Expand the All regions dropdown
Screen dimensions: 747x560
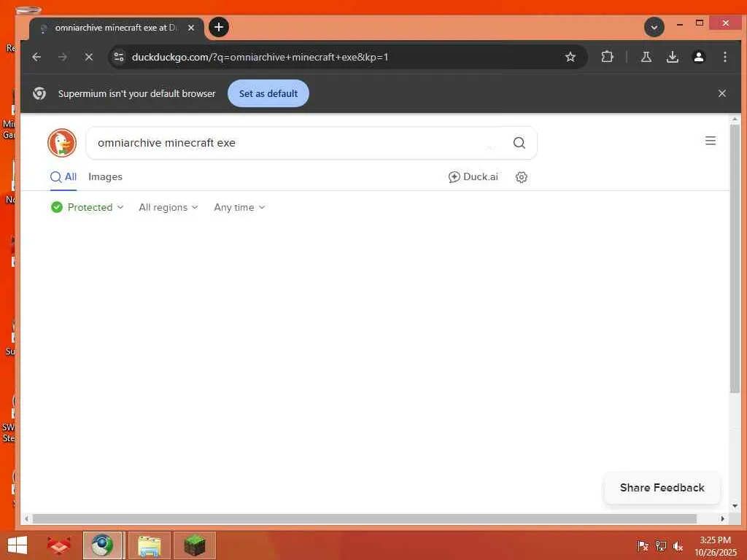pos(169,207)
